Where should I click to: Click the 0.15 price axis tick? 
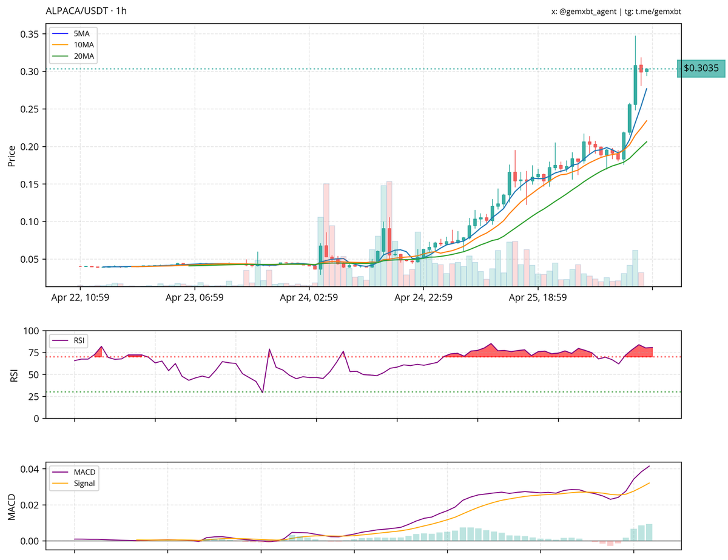(x=30, y=184)
